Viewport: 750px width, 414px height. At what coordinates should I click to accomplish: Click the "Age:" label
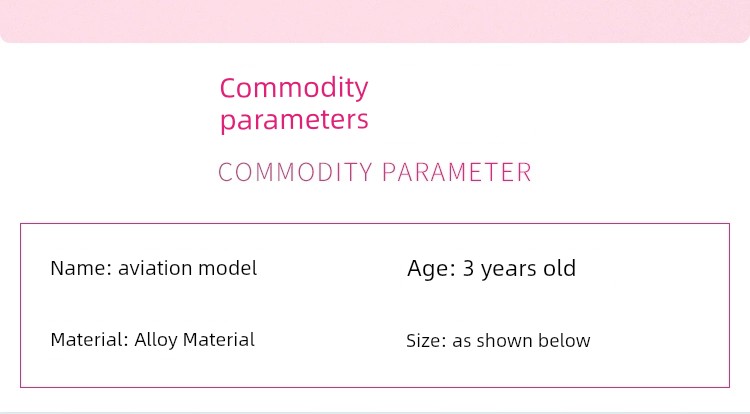(431, 269)
